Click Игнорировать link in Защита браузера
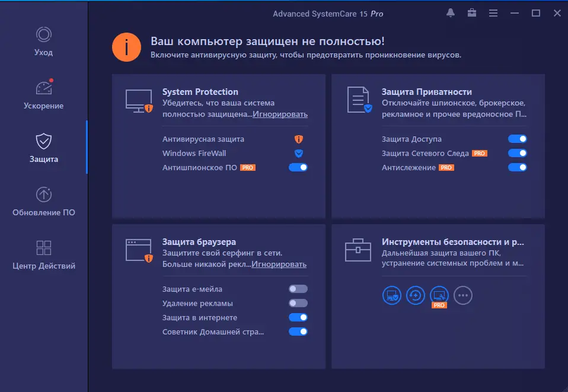This screenshot has width=568, height=392. point(279,264)
